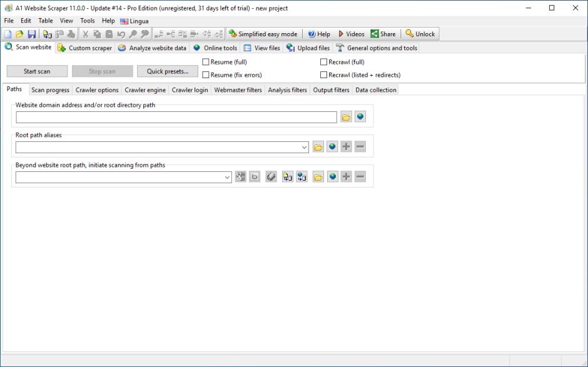Open the Lingua language menu
Viewport: 588px width, 367px height.
(134, 21)
